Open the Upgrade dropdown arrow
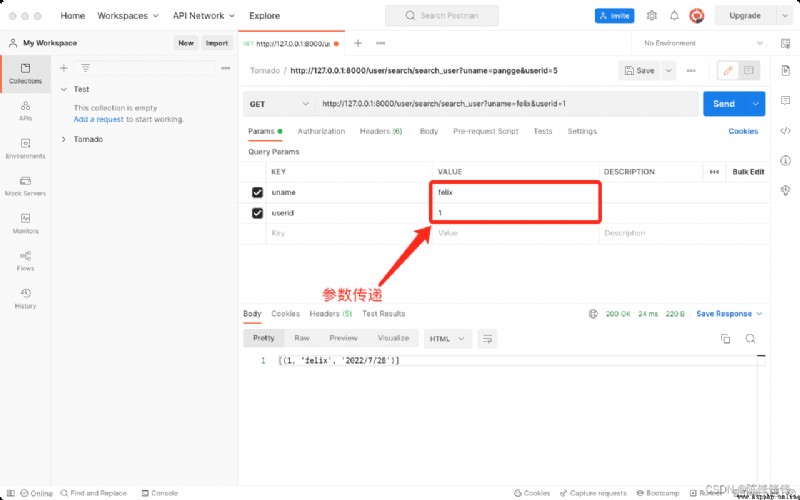The height and width of the screenshot is (500, 800). 785,16
